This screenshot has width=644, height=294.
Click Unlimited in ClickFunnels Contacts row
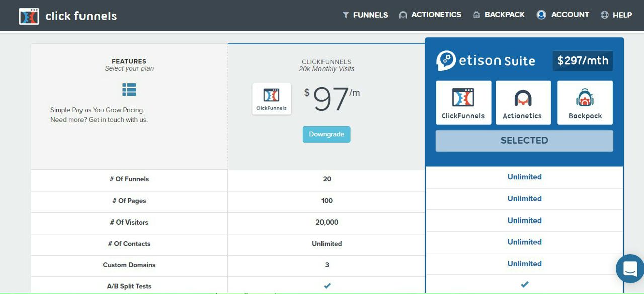click(x=327, y=244)
